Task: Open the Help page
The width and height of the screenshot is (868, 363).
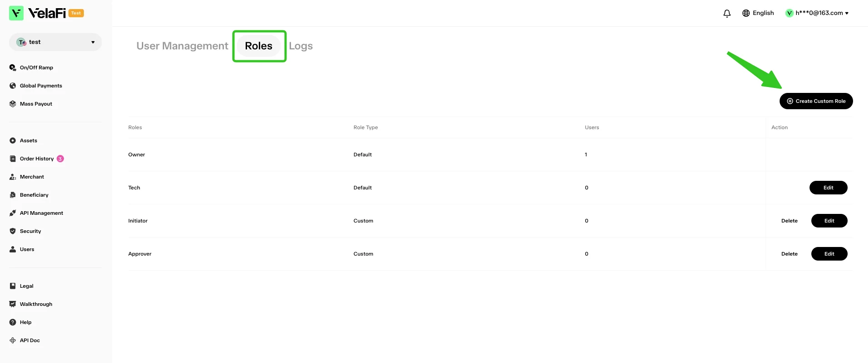Action: [20, 322]
